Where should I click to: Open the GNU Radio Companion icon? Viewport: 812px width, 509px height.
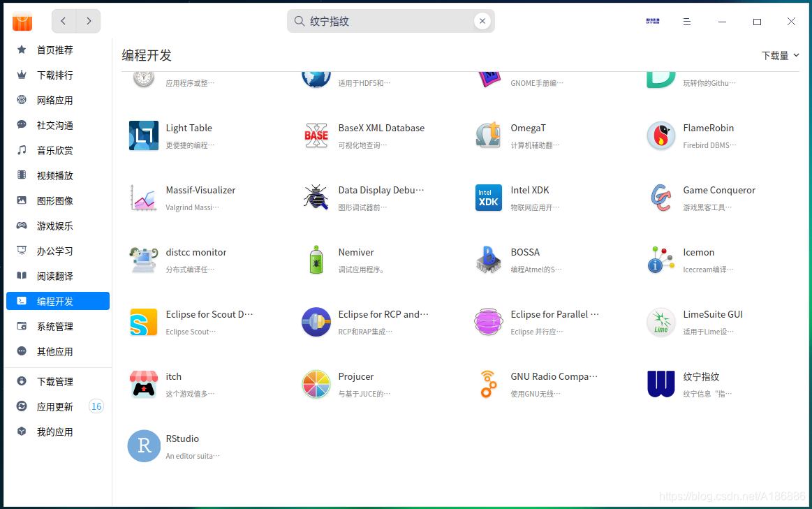488,384
